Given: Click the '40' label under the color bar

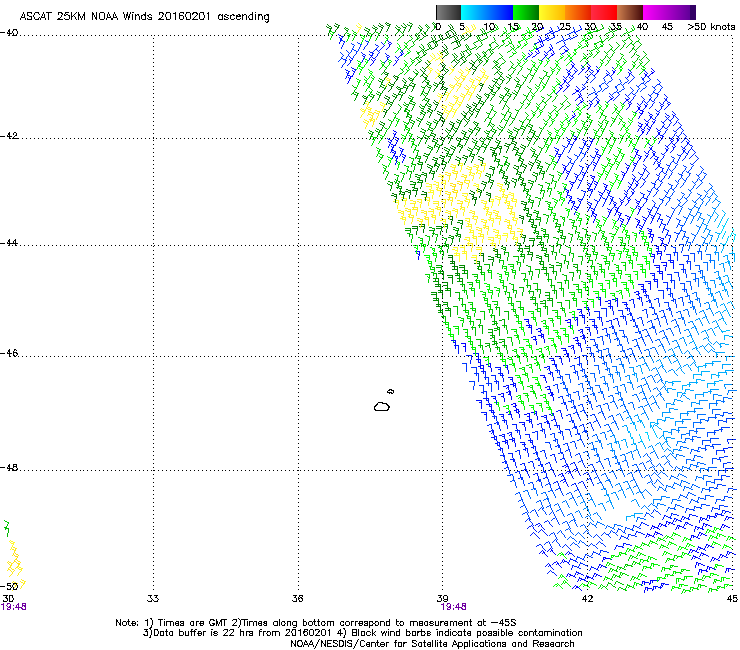Looking at the screenshot, I should [642, 27].
